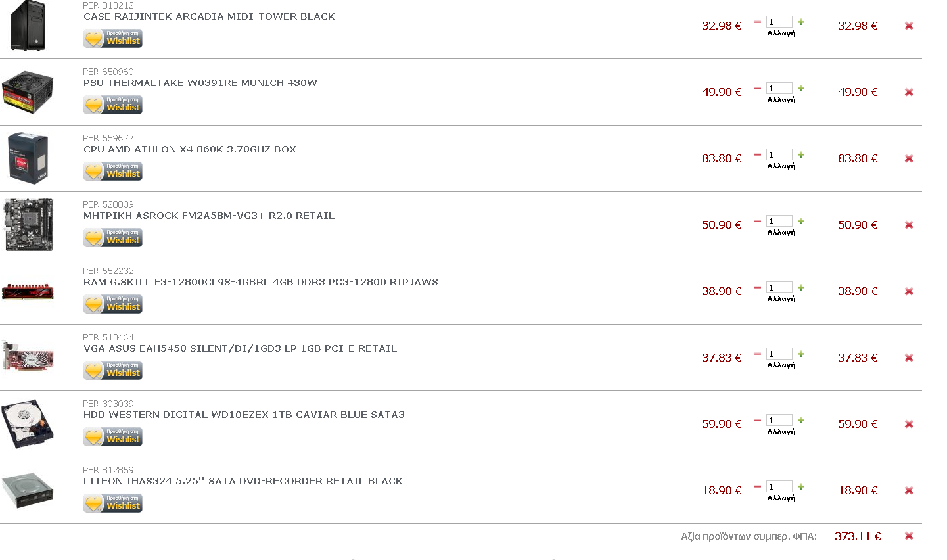Image resolution: width=947 pixels, height=560 pixels.
Task: Add G.Skill RAM to Wishlist
Action: (x=113, y=304)
